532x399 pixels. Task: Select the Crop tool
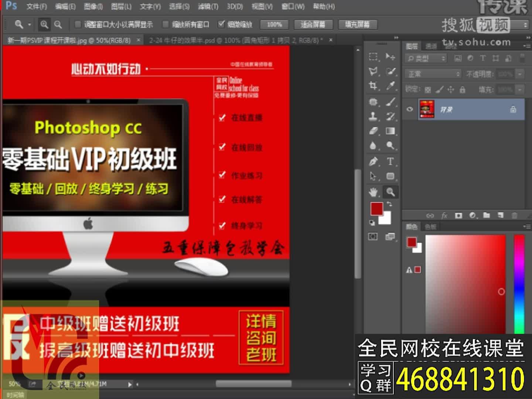point(373,86)
